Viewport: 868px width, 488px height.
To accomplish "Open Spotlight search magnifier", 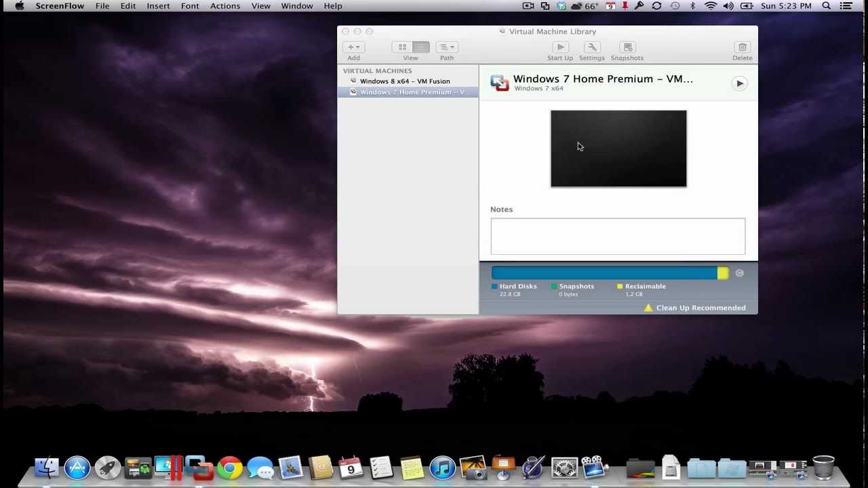I will coord(827,6).
